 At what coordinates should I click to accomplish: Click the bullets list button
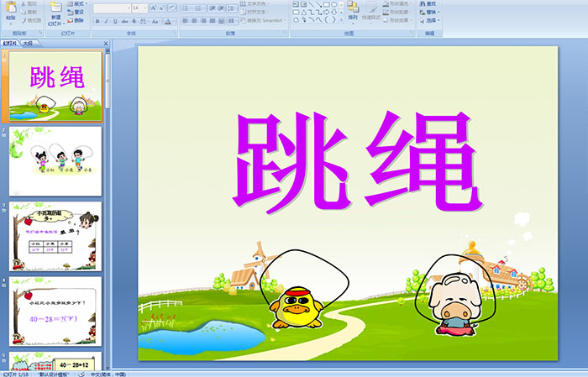click(187, 8)
